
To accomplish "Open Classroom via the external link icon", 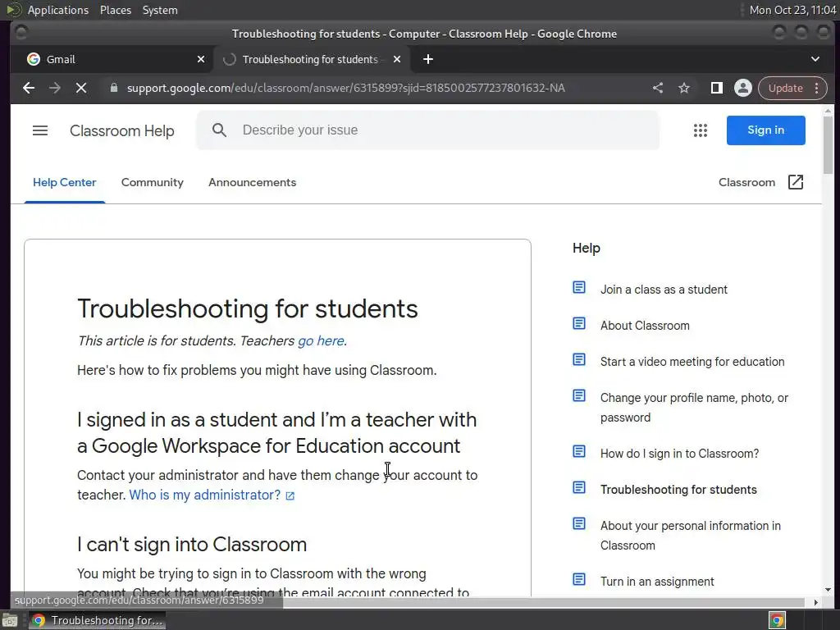I will click(796, 182).
